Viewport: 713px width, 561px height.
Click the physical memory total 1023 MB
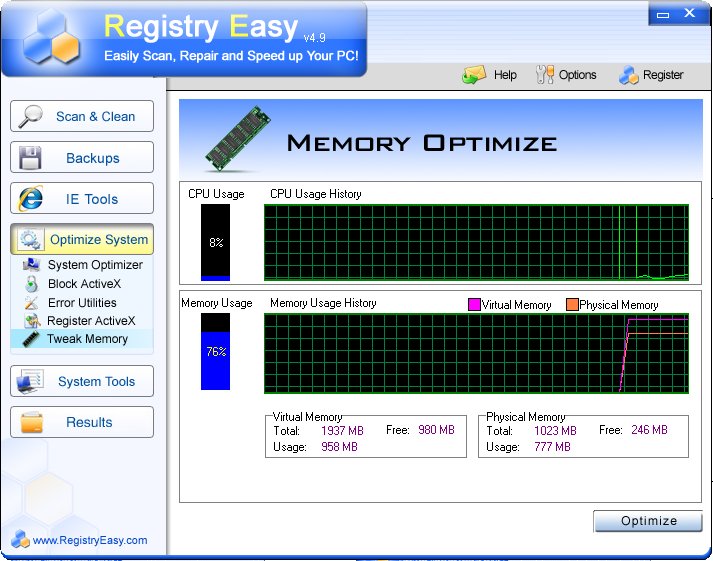(555, 431)
